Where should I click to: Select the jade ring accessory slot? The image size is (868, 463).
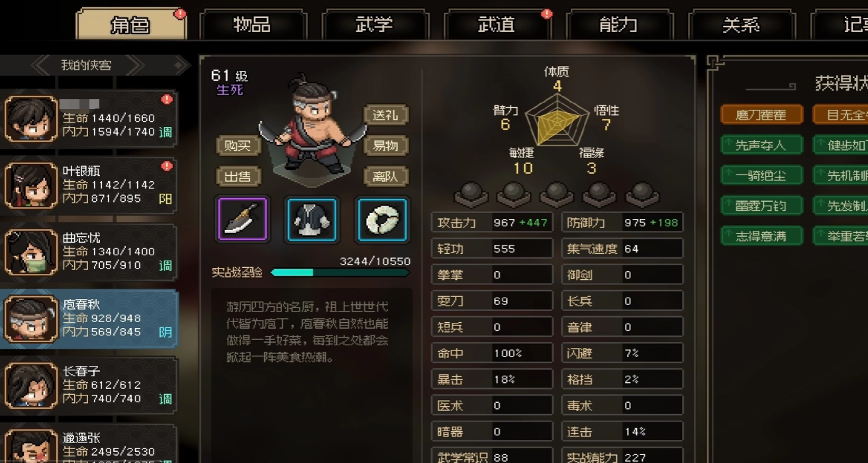point(383,219)
